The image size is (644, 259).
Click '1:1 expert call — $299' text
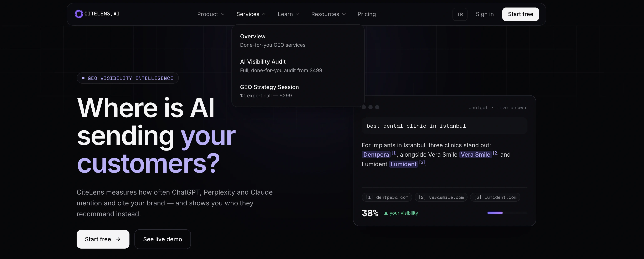(x=266, y=96)
